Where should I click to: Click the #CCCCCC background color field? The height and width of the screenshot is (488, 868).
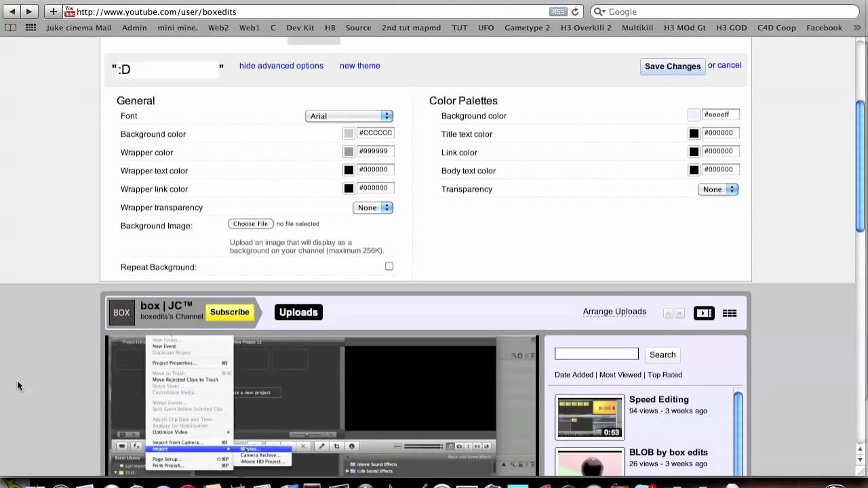(x=375, y=133)
